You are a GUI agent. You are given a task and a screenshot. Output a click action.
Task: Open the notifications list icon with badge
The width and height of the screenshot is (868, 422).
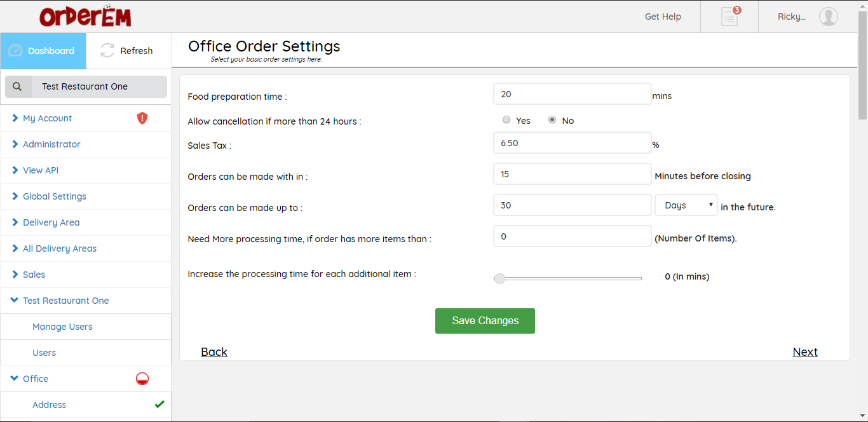pyautogui.click(x=729, y=17)
